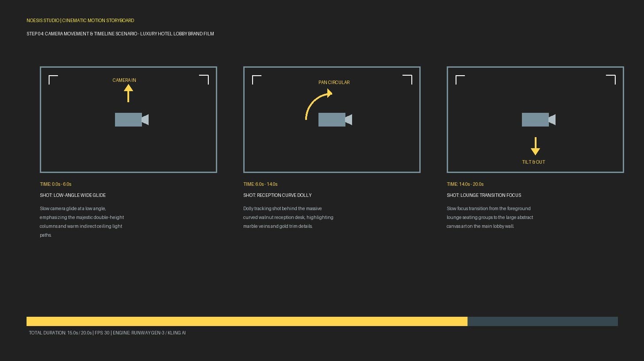Click the downward arrow above Tilt & Out
Screen dimensions: 644x361
click(535, 146)
